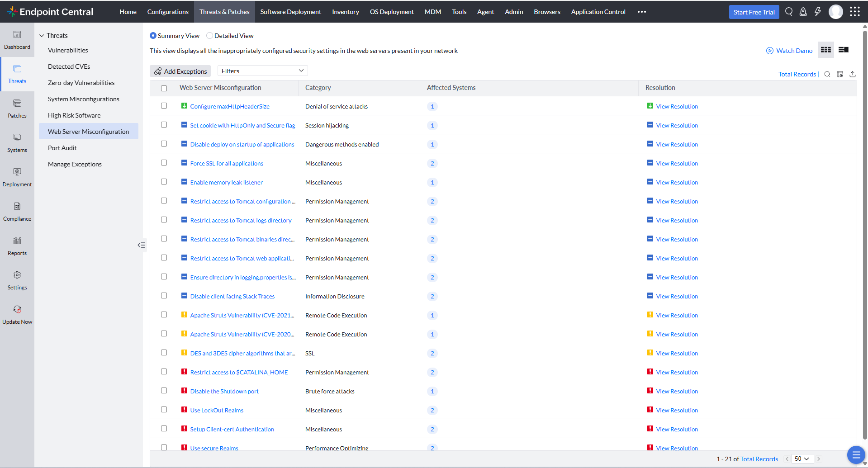
Task: Select the Detailed View radio button
Action: [209, 36]
